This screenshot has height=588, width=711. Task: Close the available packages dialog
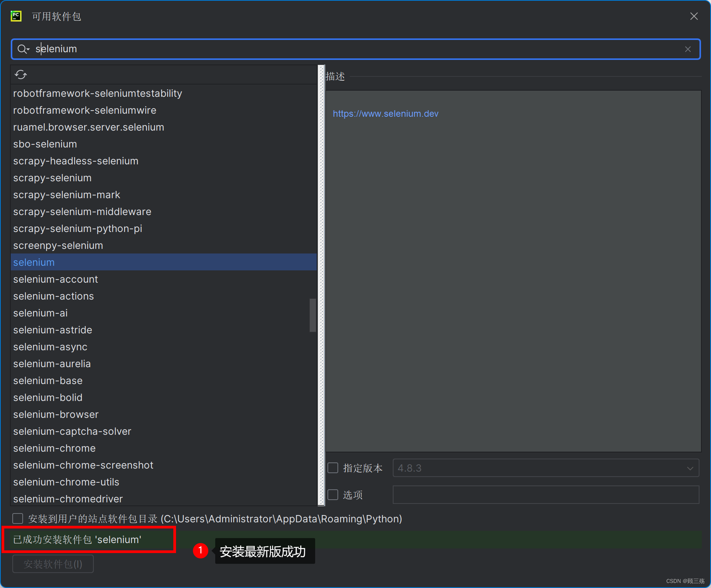point(694,16)
